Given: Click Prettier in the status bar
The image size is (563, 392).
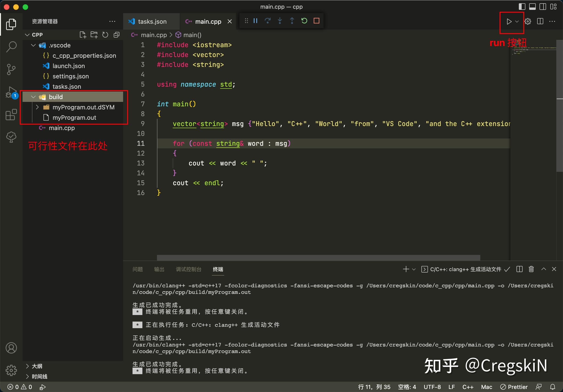Looking at the screenshot, I should tap(514, 387).
